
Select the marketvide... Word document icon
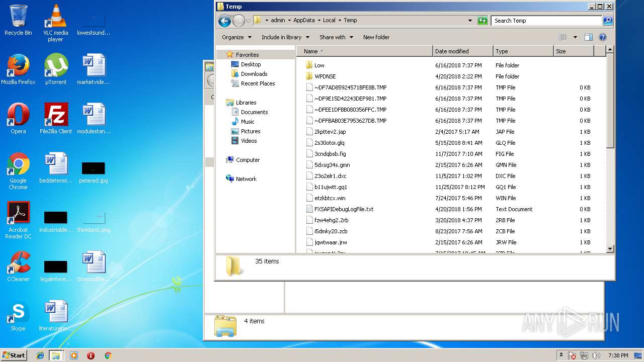pos(94,69)
